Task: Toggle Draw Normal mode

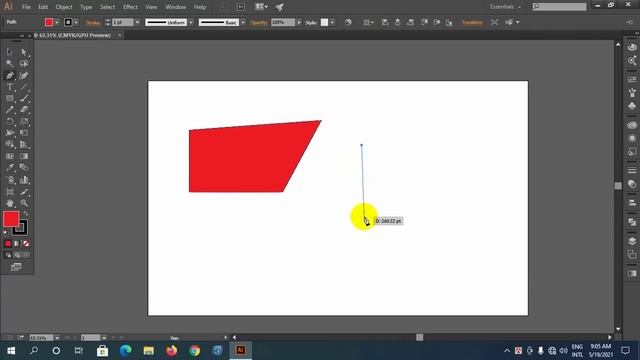Action: point(8,255)
